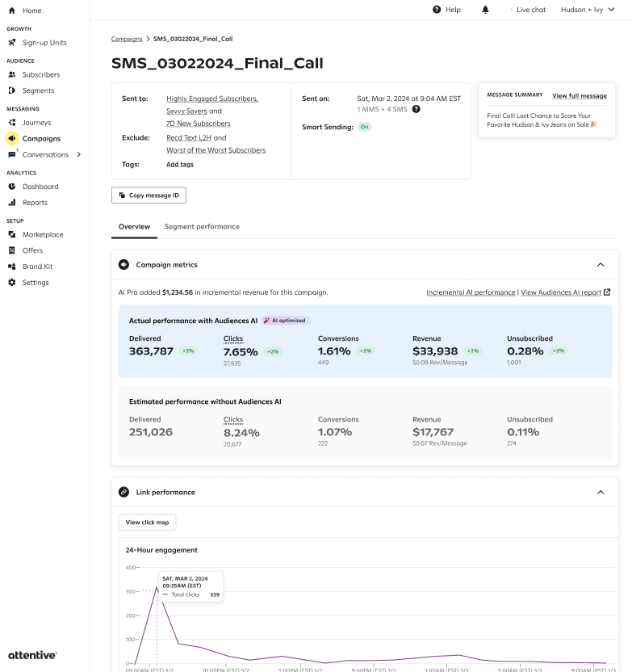The image size is (632, 672).
Task: Click the chart peak at 09:25AM
Action: pos(157,588)
